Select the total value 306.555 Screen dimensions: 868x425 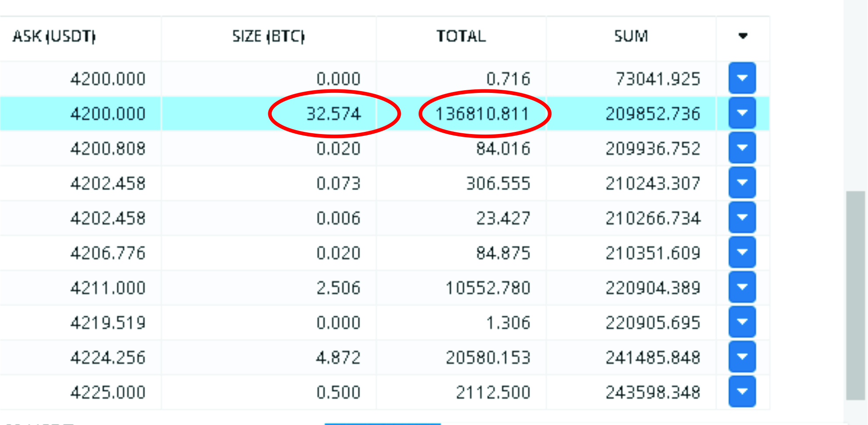(x=498, y=183)
